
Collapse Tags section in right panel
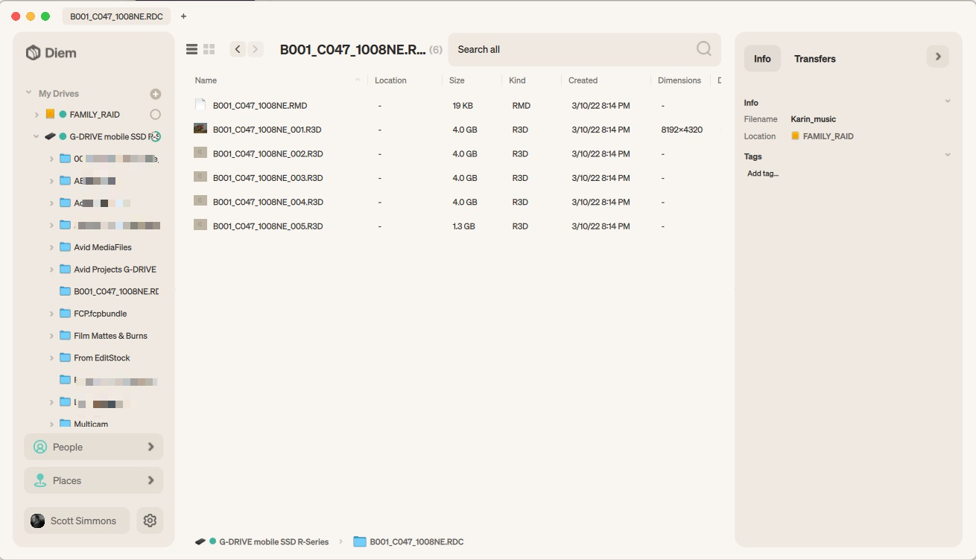pos(948,155)
